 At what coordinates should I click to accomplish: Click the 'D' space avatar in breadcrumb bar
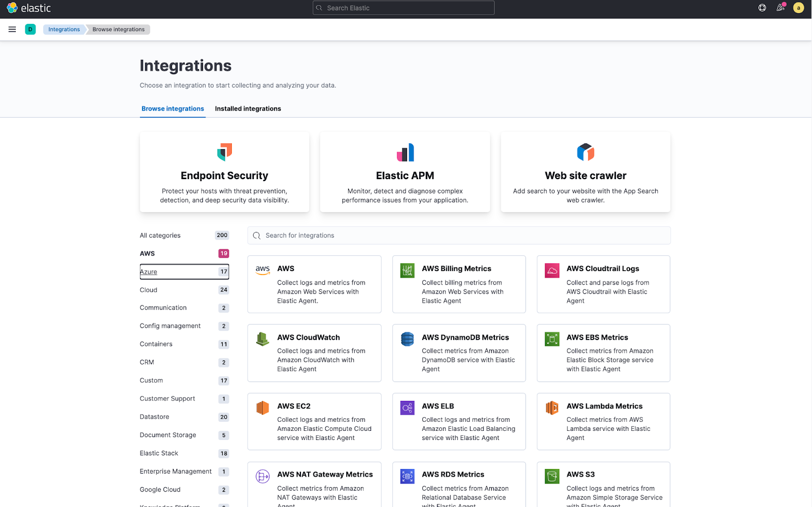30,29
